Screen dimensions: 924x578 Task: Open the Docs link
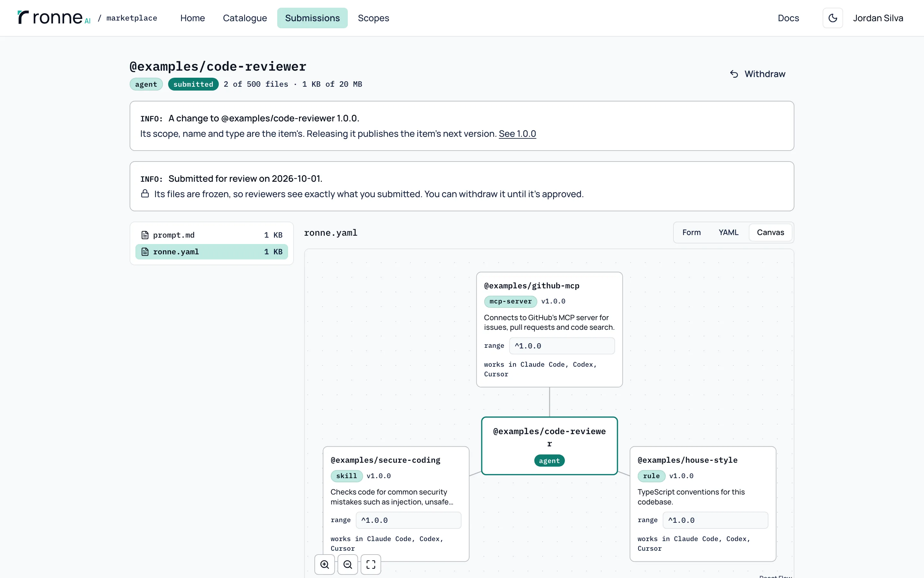(x=788, y=18)
